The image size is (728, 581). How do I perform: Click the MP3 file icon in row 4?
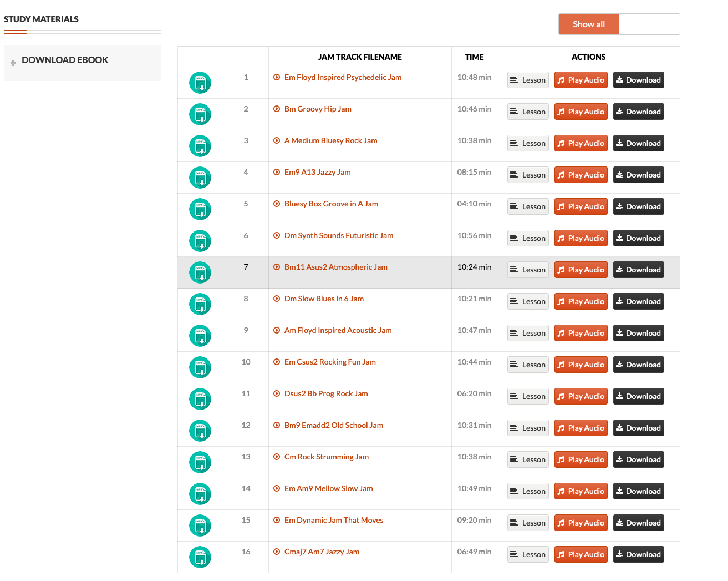pyautogui.click(x=200, y=178)
